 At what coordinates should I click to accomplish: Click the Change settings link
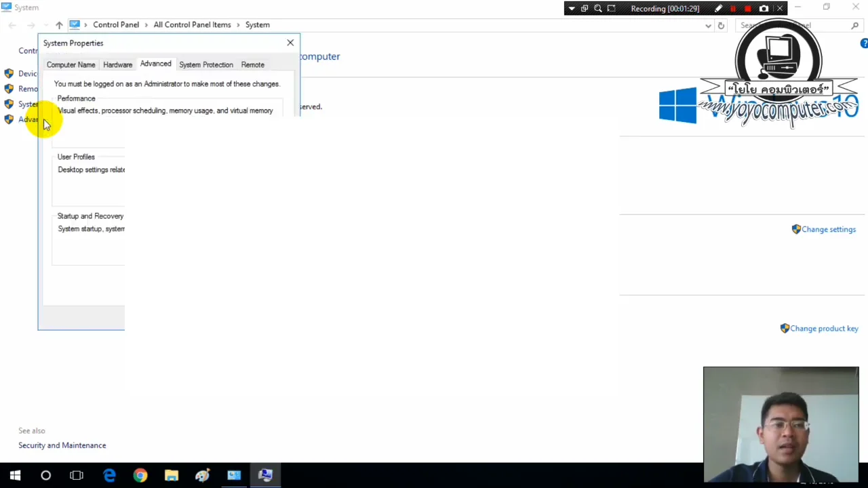[829, 229]
